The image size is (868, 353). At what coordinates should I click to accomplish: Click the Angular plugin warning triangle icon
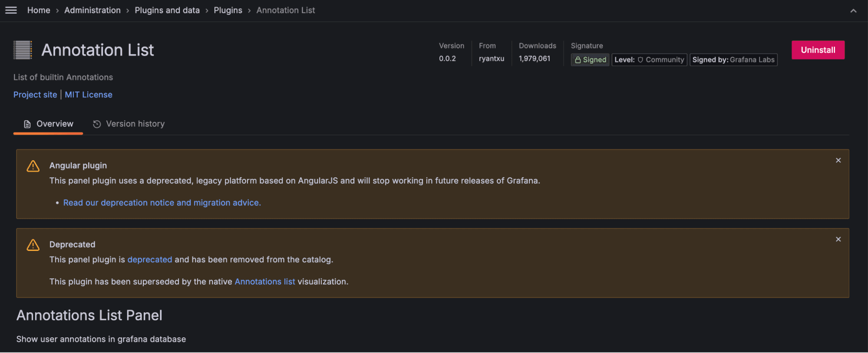33,166
